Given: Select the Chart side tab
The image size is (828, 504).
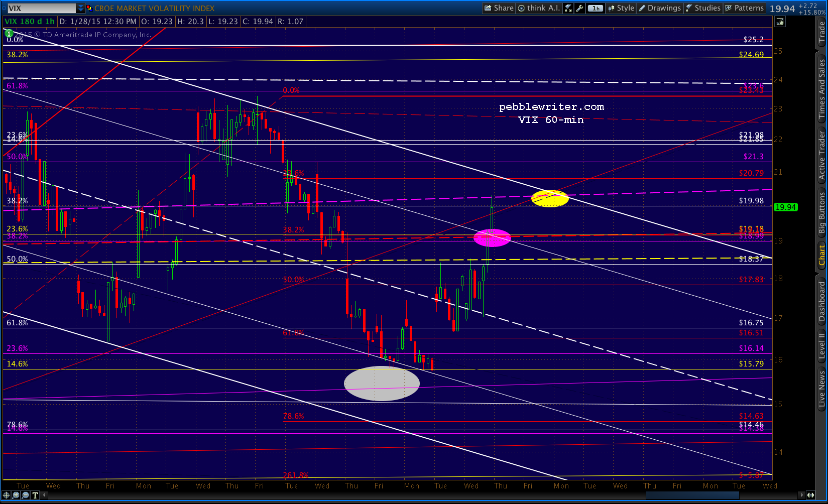Looking at the screenshot, I should (822, 255).
